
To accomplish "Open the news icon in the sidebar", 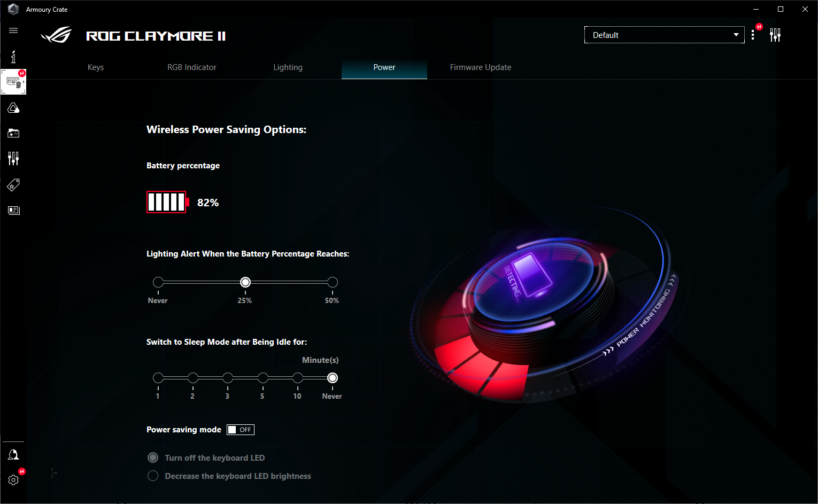I will [13, 210].
